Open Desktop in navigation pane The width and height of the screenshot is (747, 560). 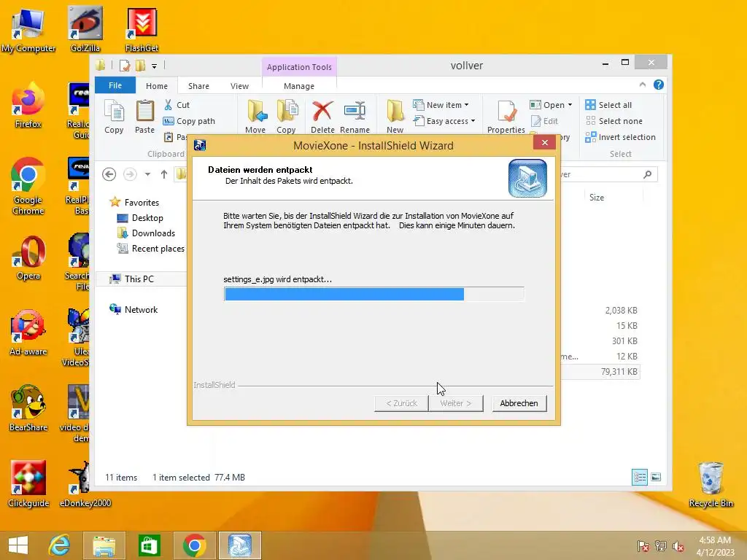click(140, 217)
